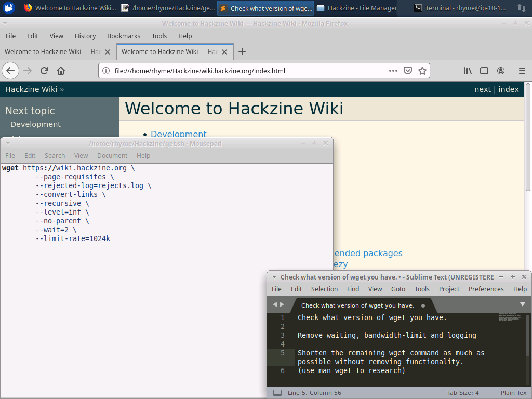The image size is (532, 399).
Task: Toggle Firefox sidebar view icon
Action: pos(484,71)
